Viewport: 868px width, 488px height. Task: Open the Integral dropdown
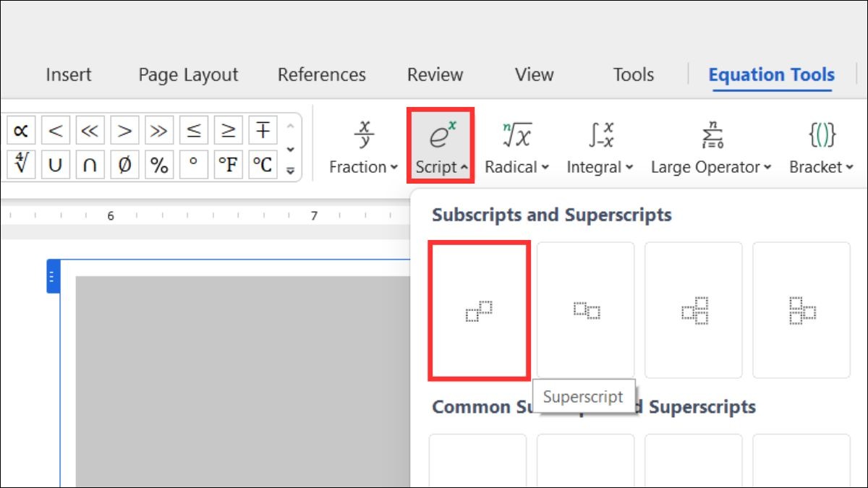pyautogui.click(x=600, y=147)
